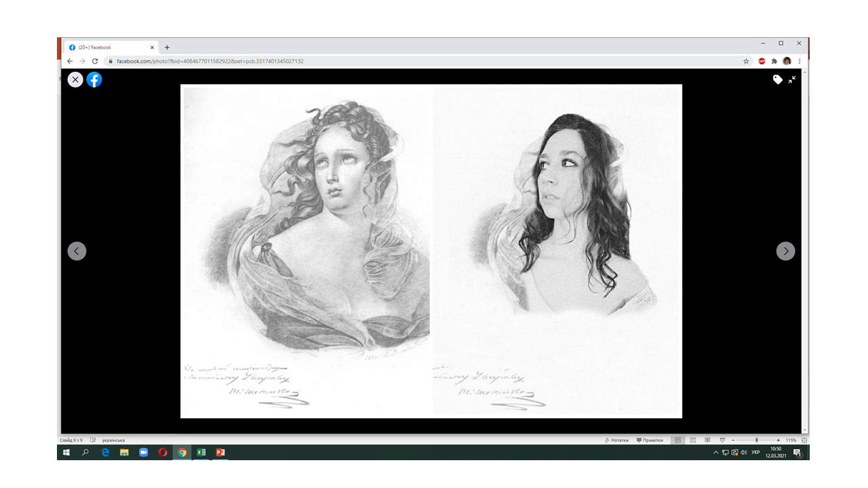Select the Facebook browser tab
Image resolution: width=868 pixels, height=488 pixels.
tap(108, 47)
